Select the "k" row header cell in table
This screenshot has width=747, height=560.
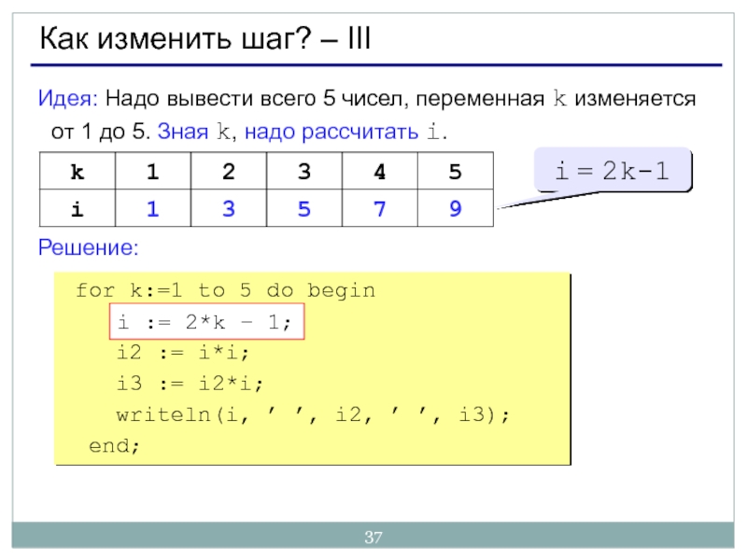[76, 174]
